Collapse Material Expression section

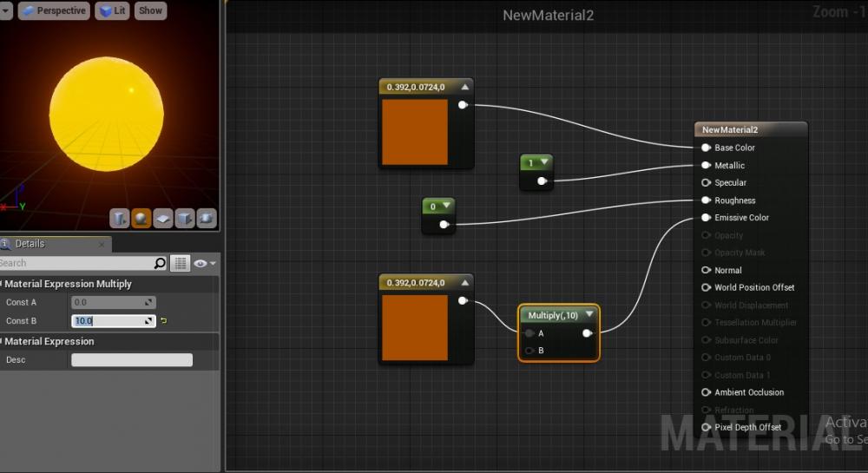[1, 341]
